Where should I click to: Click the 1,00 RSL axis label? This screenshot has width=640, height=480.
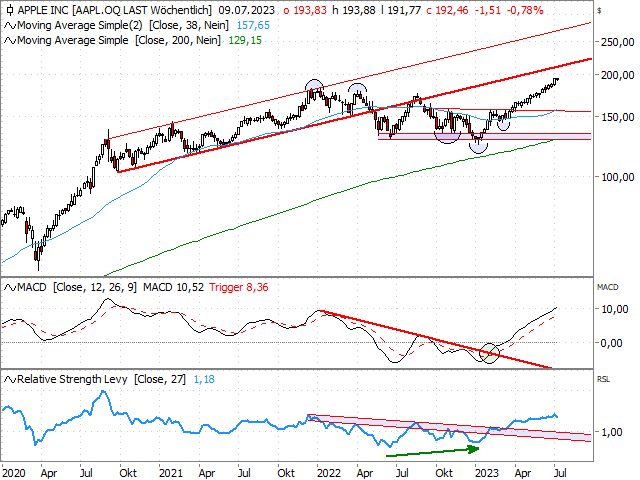611,432
